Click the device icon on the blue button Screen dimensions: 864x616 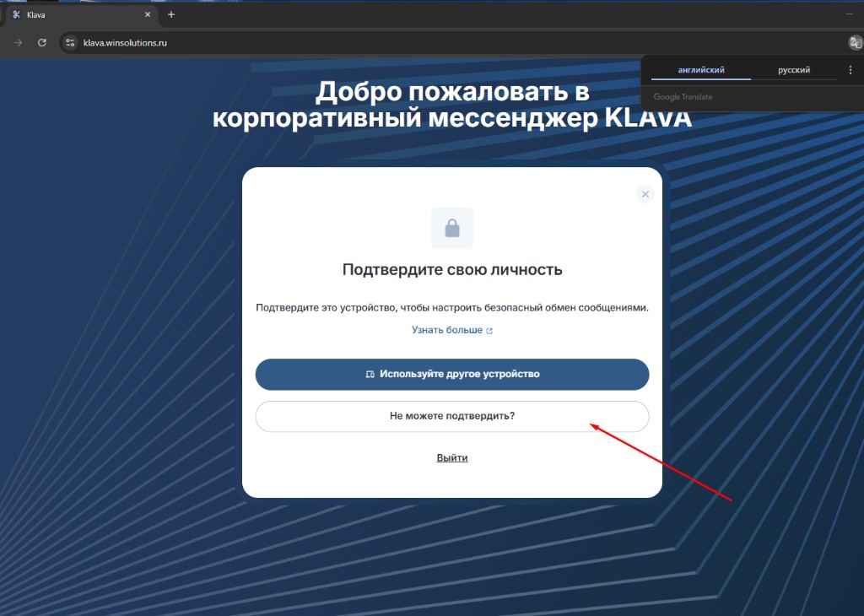coord(370,374)
